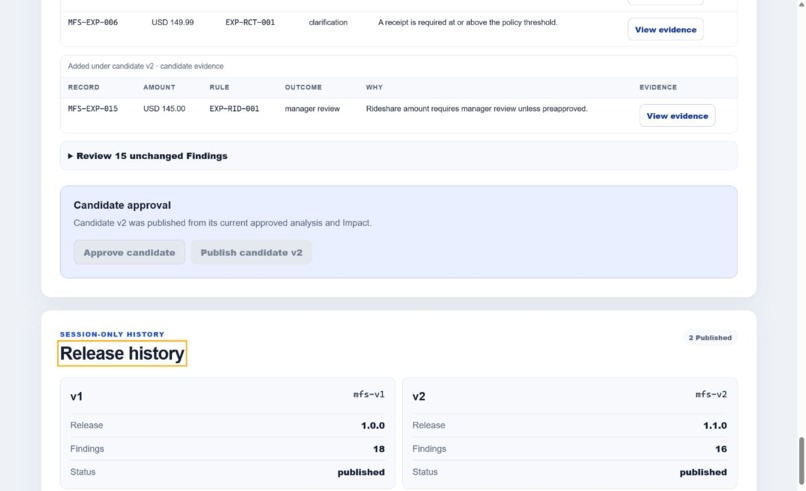Click the SESSION-ONLY HISTORY label
806x491 pixels.
(x=112, y=334)
